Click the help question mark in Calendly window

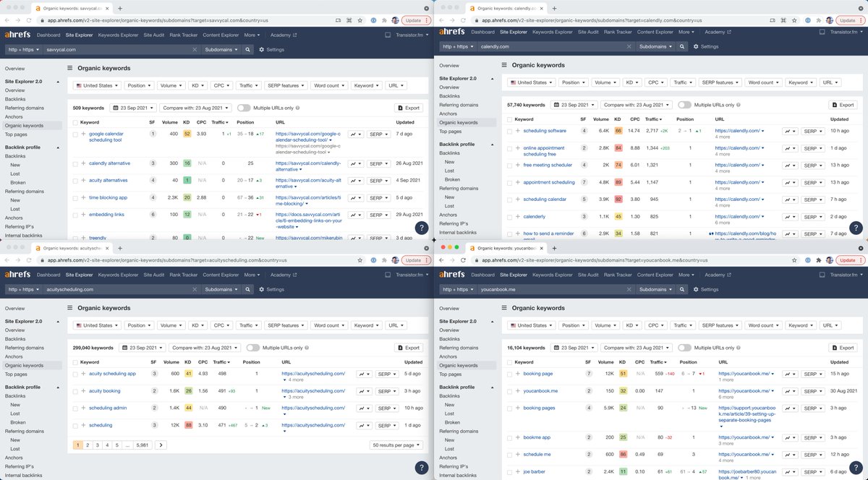coord(855,228)
